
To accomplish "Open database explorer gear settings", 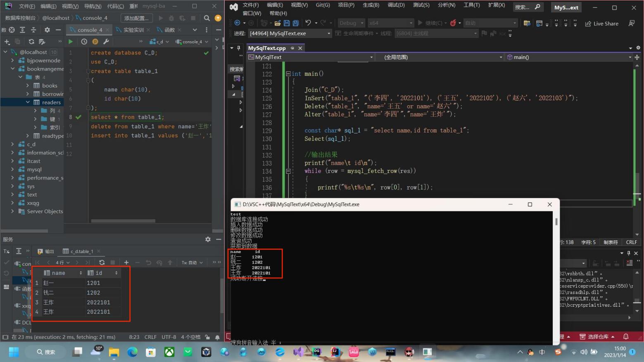I will [x=47, y=30].
